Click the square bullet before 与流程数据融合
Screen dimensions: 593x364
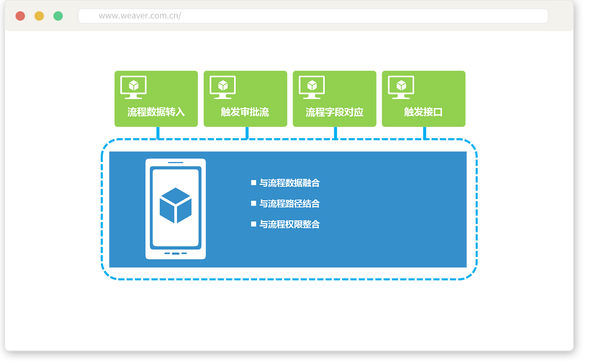(253, 183)
